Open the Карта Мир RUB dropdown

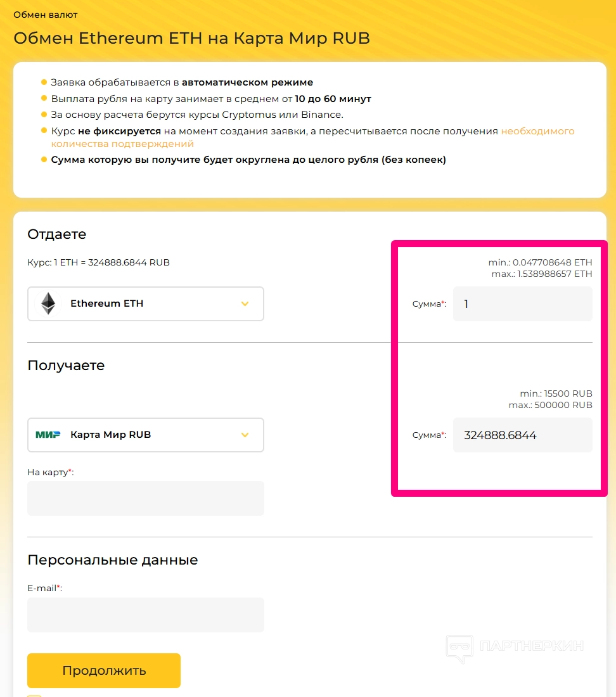pos(145,435)
